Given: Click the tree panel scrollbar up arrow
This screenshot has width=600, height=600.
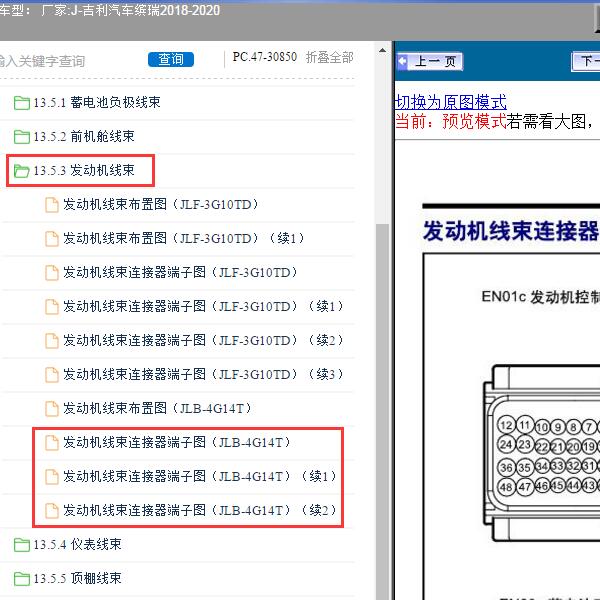Looking at the screenshot, I should [382, 50].
